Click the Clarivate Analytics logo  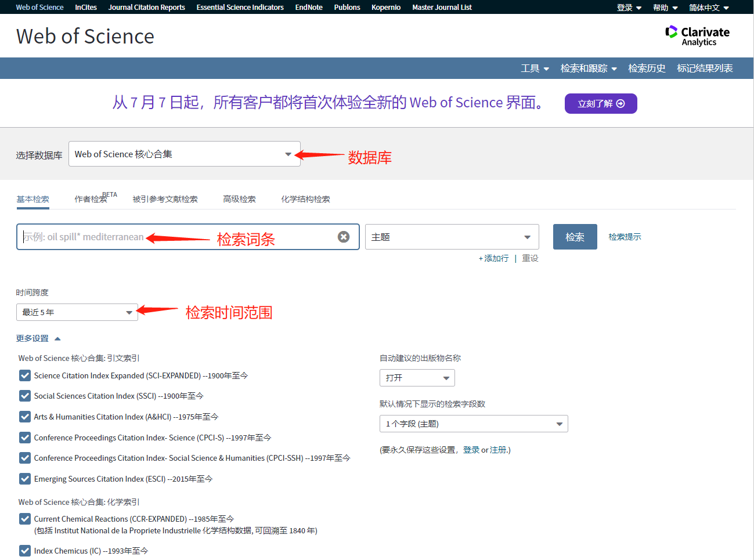click(x=697, y=36)
